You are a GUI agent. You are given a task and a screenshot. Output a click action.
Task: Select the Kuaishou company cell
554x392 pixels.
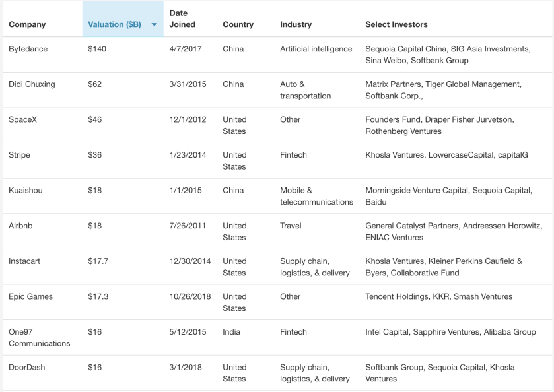tap(26, 191)
